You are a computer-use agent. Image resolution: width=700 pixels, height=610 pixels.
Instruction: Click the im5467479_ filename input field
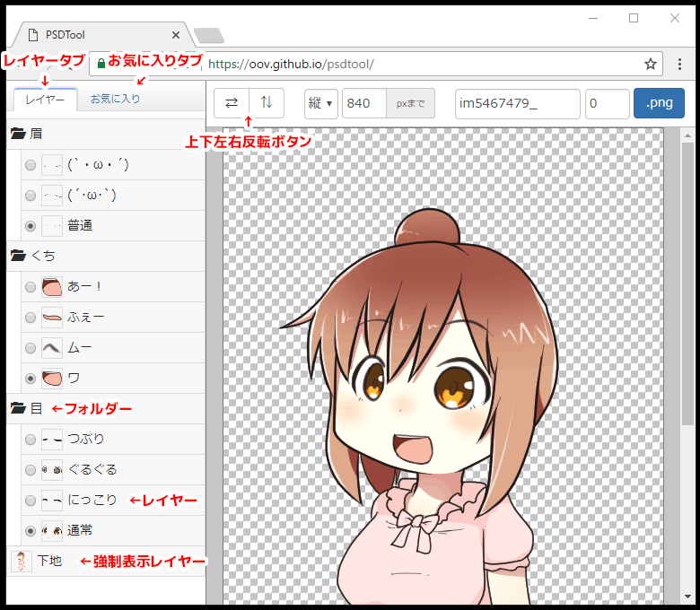pos(517,103)
